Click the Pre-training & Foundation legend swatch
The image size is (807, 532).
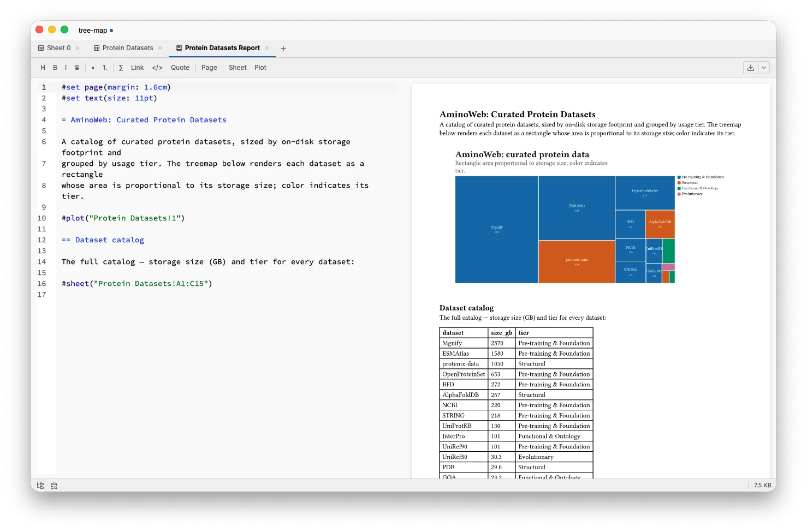(679, 177)
